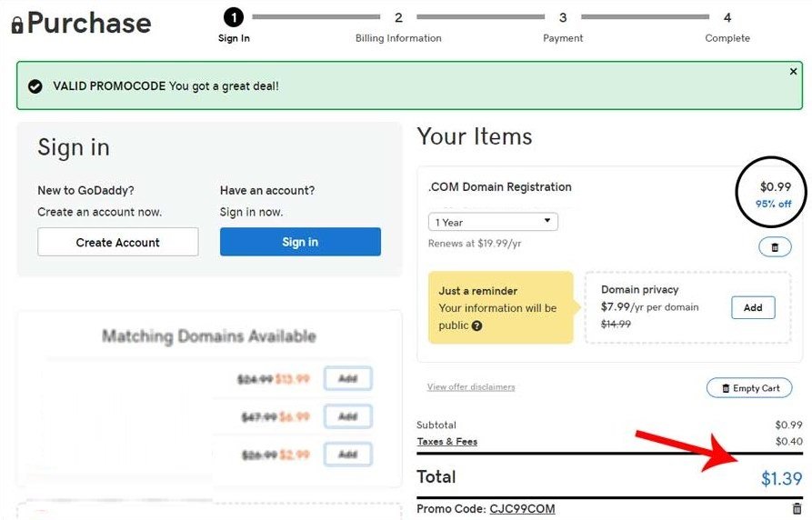Delete the .COM Domain Registration item

click(x=775, y=247)
